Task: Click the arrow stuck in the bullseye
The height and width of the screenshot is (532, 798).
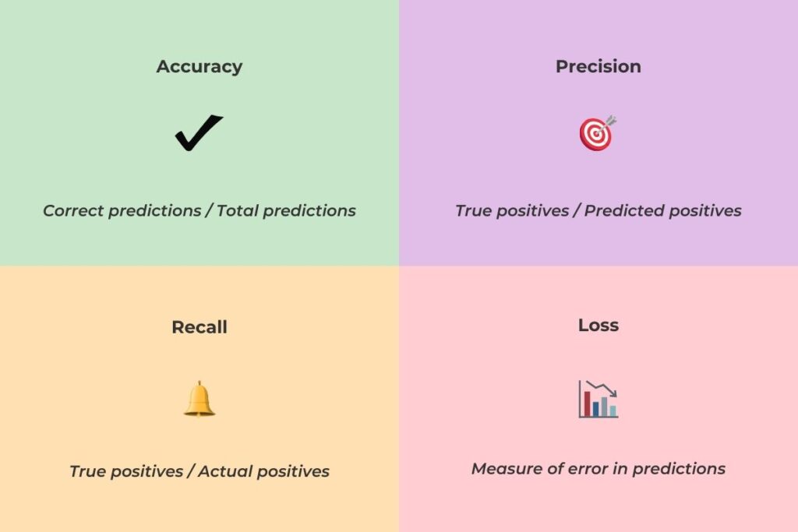Action: coord(606,125)
